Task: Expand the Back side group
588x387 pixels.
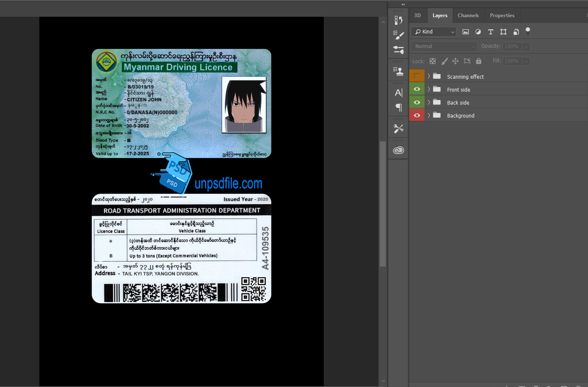Action: [x=428, y=102]
